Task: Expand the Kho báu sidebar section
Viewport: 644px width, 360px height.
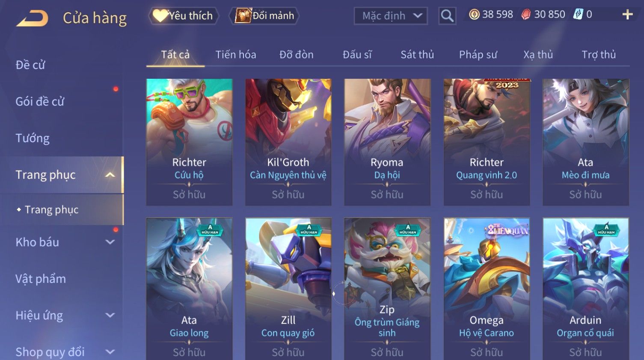Action: pos(110,242)
